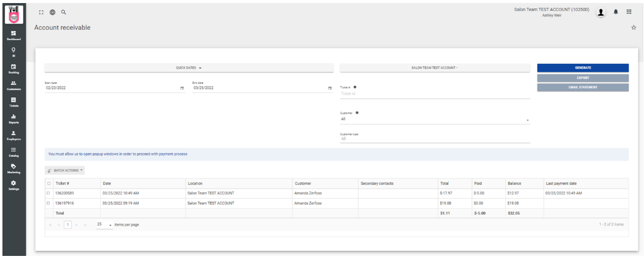
Task: Click the Generate button
Action: [x=583, y=67]
